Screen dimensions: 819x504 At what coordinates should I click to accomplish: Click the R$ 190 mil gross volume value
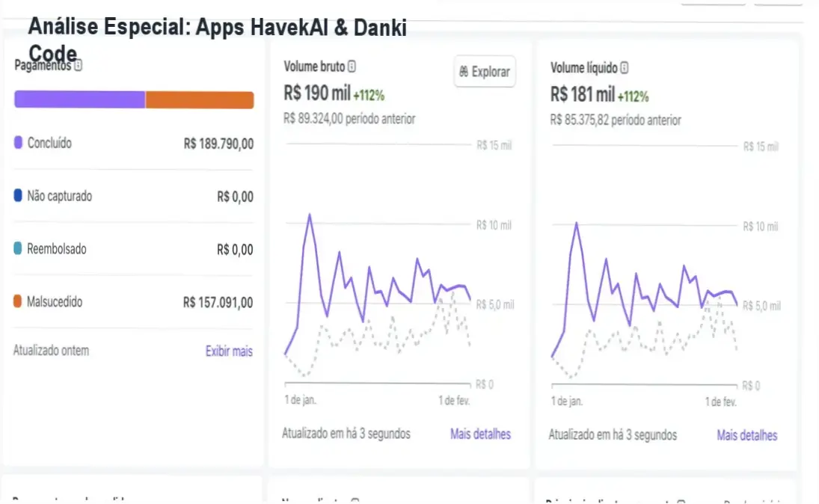coord(317,93)
